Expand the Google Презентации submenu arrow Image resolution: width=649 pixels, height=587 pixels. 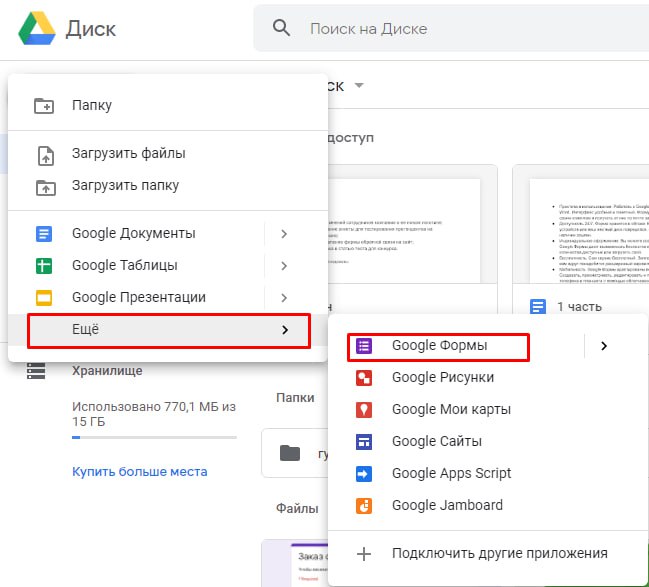point(284,298)
